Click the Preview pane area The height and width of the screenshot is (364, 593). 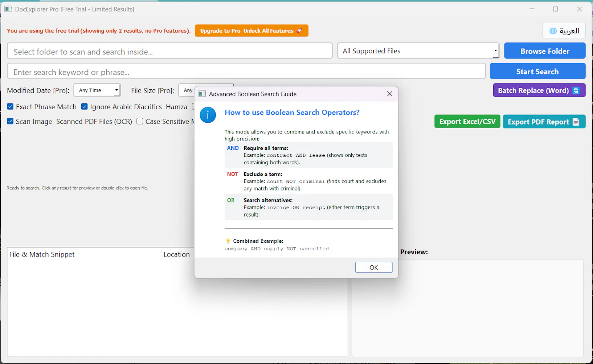467,308
